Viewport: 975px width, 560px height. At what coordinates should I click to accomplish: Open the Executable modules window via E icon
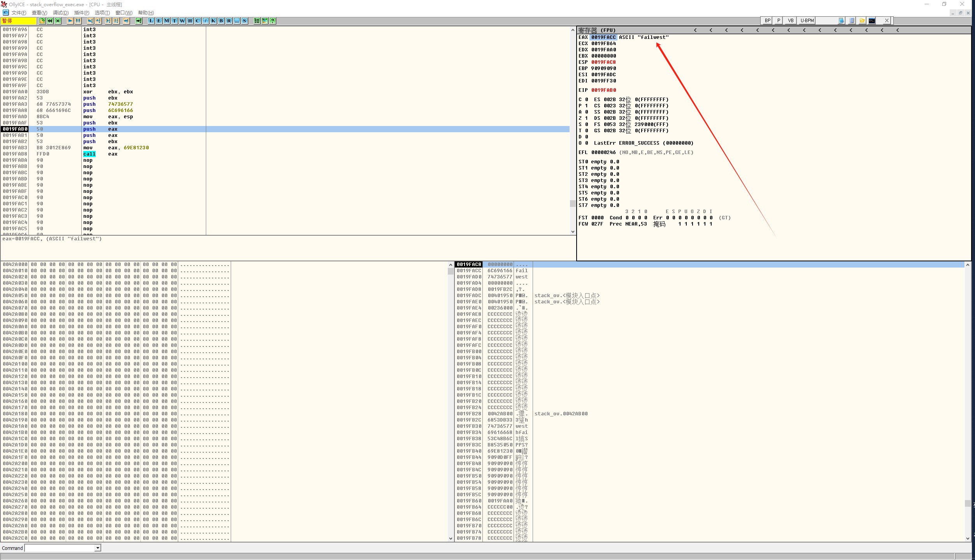[x=159, y=21]
